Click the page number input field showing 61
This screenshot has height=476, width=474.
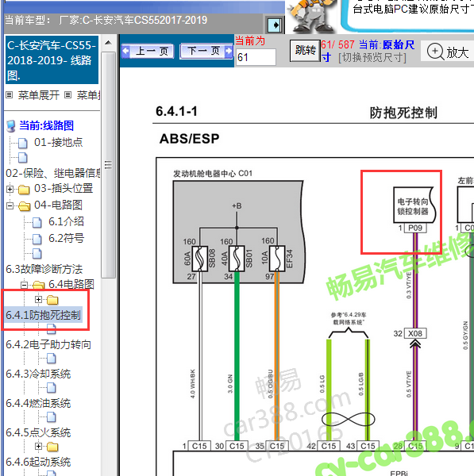click(256, 57)
